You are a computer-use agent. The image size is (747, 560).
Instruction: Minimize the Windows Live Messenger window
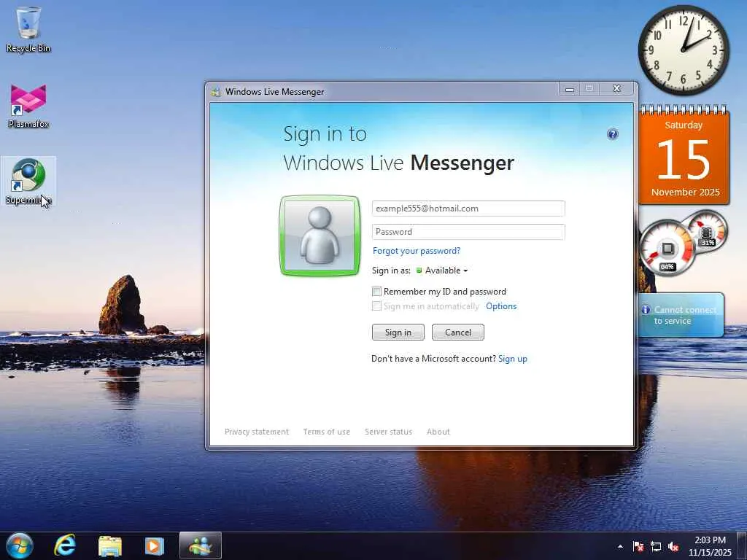570,89
